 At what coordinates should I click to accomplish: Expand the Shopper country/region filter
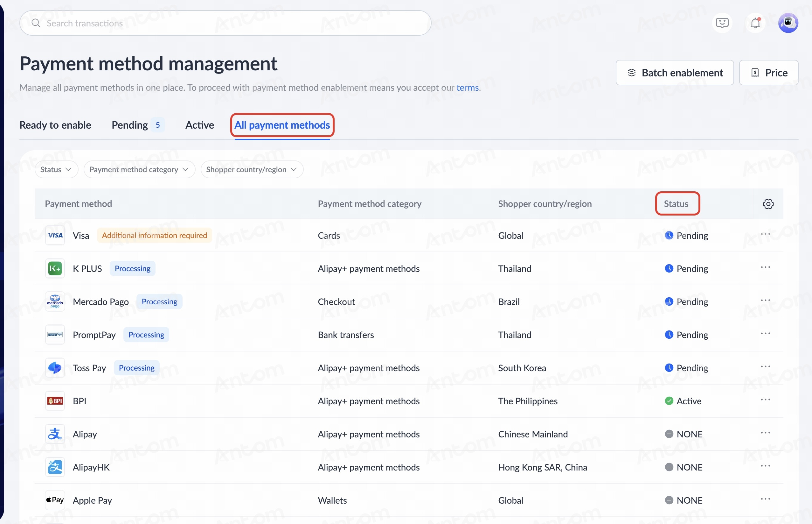click(252, 169)
